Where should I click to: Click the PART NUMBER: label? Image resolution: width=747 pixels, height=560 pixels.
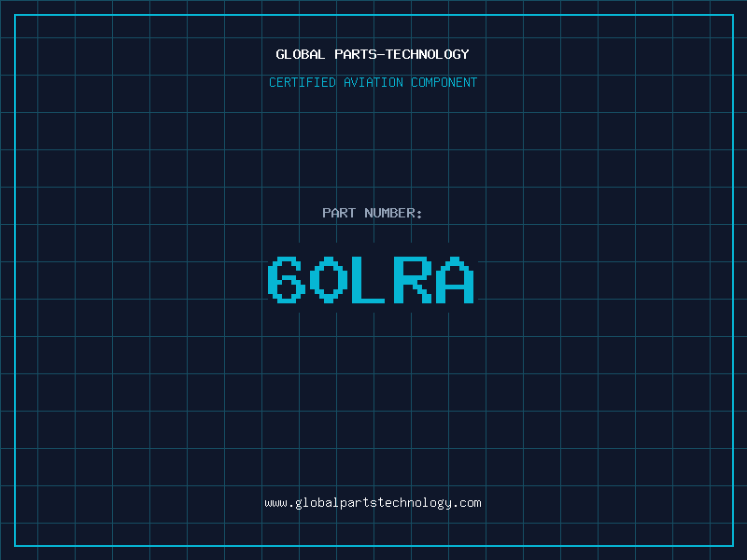373,213
